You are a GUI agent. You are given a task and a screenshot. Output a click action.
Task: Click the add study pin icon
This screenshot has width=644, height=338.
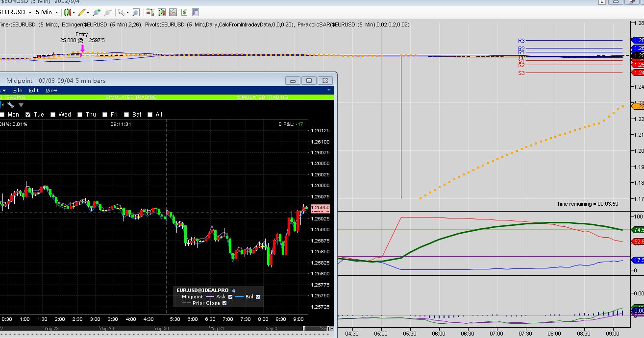(x=97, y=12)
